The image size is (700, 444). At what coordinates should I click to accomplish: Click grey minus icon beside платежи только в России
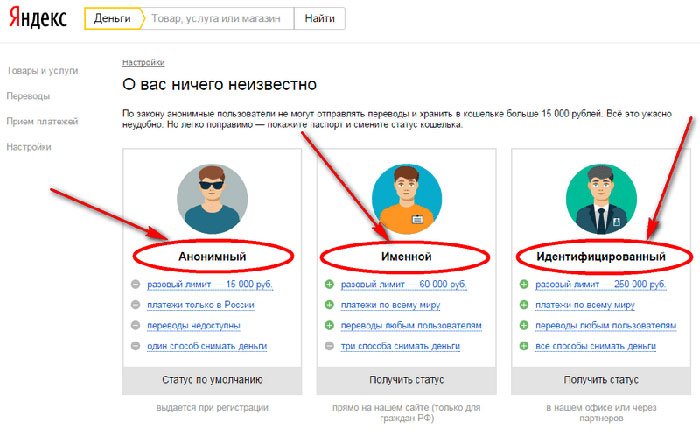135,304
